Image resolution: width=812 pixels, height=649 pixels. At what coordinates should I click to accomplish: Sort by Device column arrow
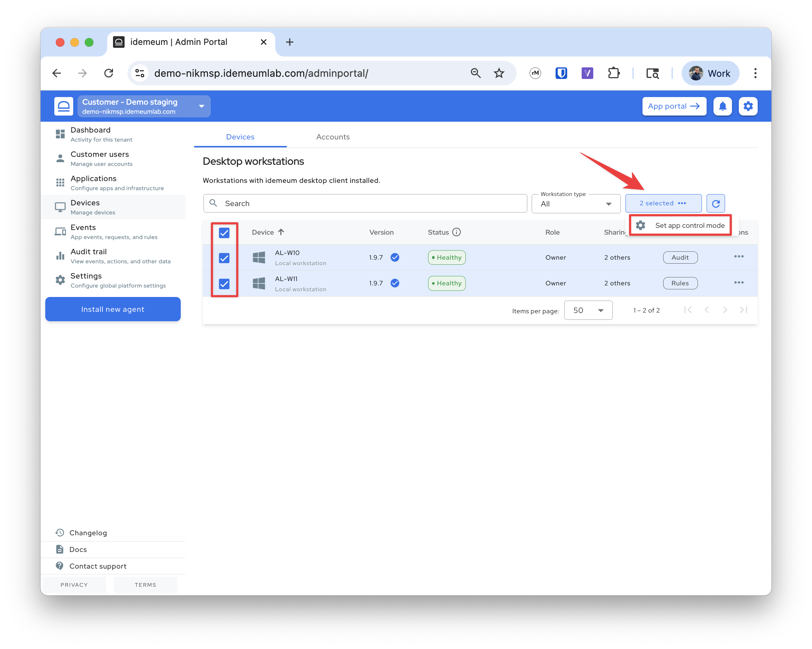point(281,232)
